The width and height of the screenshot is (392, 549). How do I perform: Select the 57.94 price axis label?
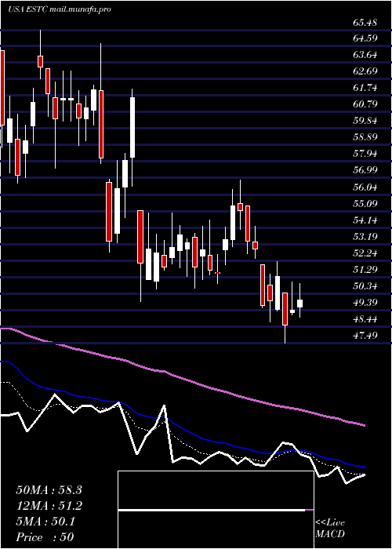365,154
